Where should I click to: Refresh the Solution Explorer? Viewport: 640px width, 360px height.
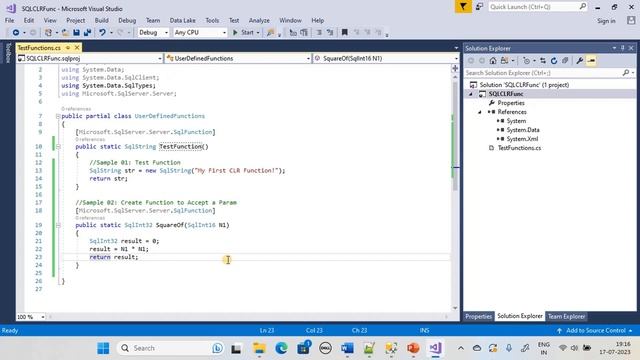(554, 60)
